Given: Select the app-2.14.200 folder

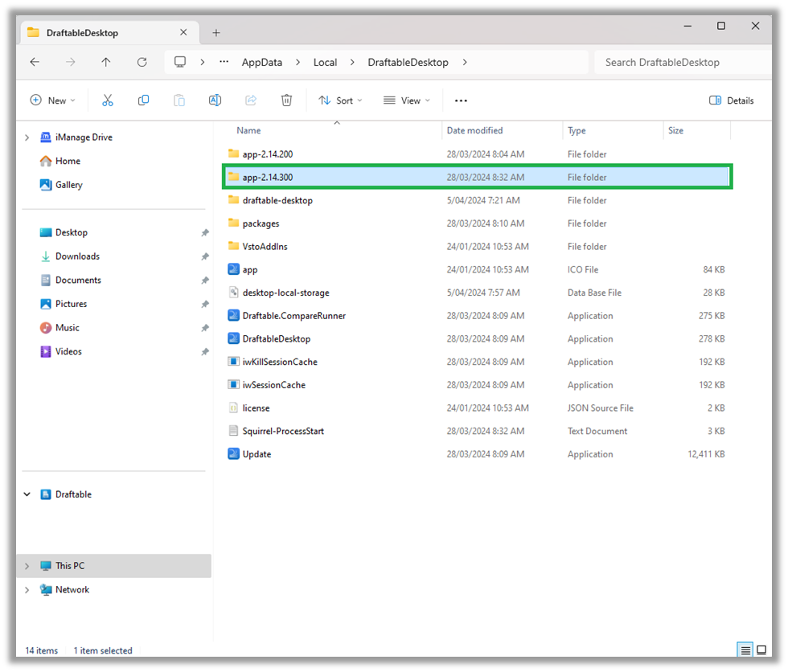Looking at the screenshot, I should pos(476,154).
